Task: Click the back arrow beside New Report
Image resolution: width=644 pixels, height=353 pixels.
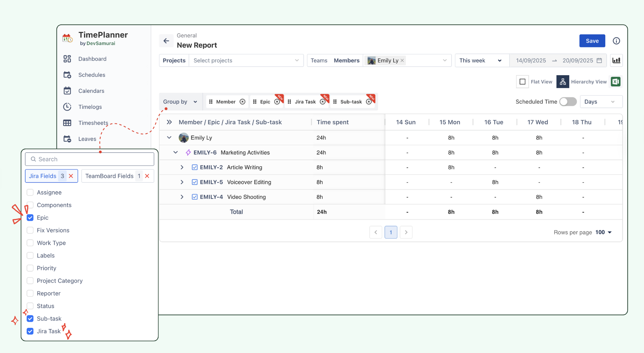Action: [166, 41]
